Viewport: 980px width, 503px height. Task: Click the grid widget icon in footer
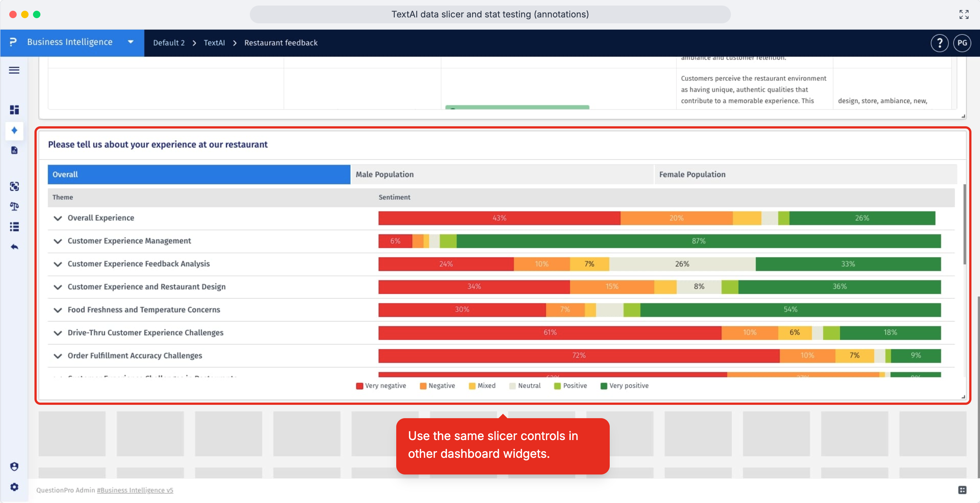(x=962, y=490)
